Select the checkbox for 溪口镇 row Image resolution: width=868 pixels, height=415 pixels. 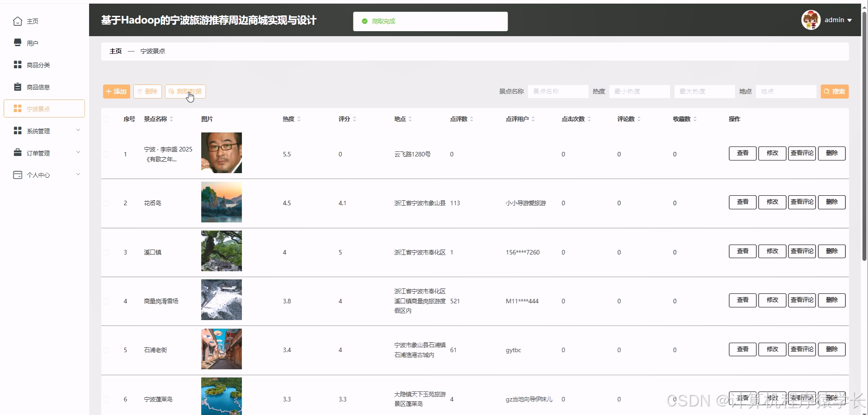[106, 252]
